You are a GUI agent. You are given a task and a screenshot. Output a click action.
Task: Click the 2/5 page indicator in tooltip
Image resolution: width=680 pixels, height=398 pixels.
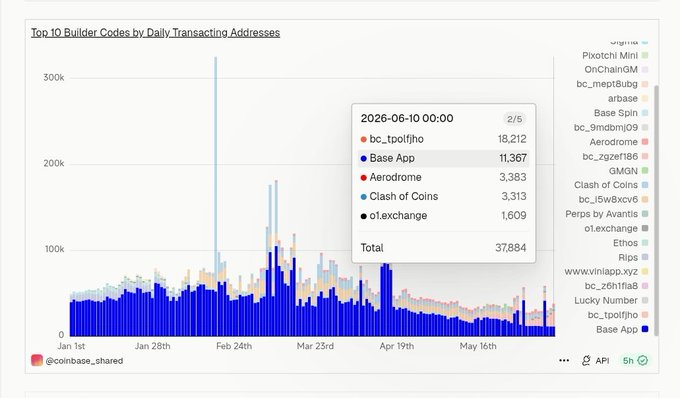point(514,119)
